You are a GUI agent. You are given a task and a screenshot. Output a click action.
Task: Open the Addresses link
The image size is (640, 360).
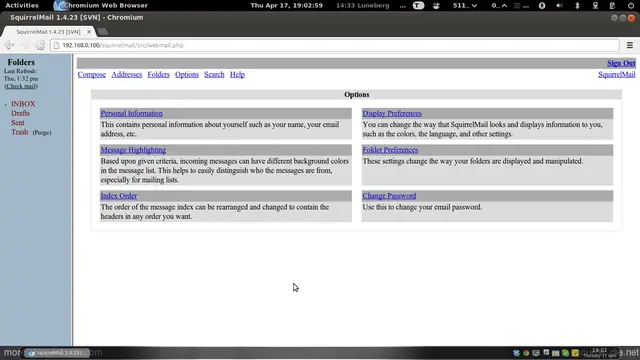click(x=127, y=74)
